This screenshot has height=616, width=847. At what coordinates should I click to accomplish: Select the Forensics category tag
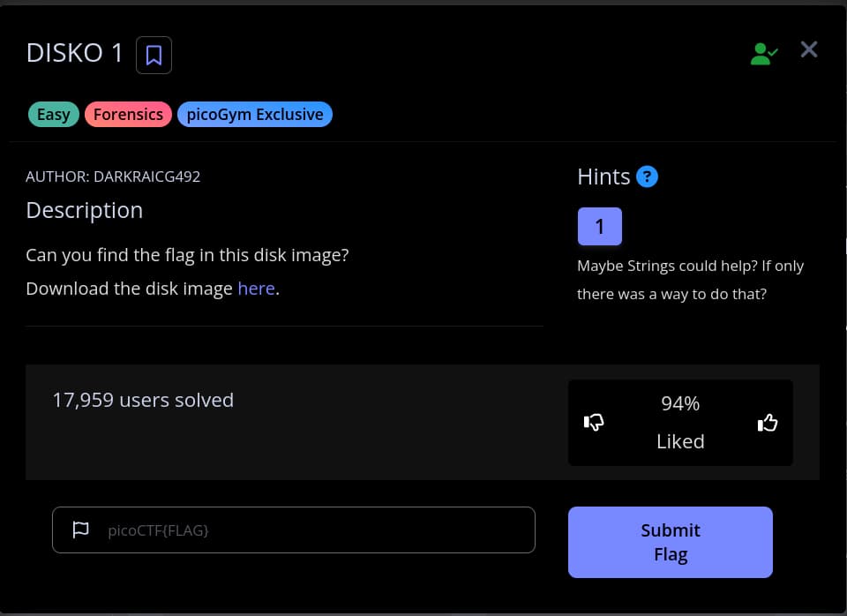(x=128, y=115)
